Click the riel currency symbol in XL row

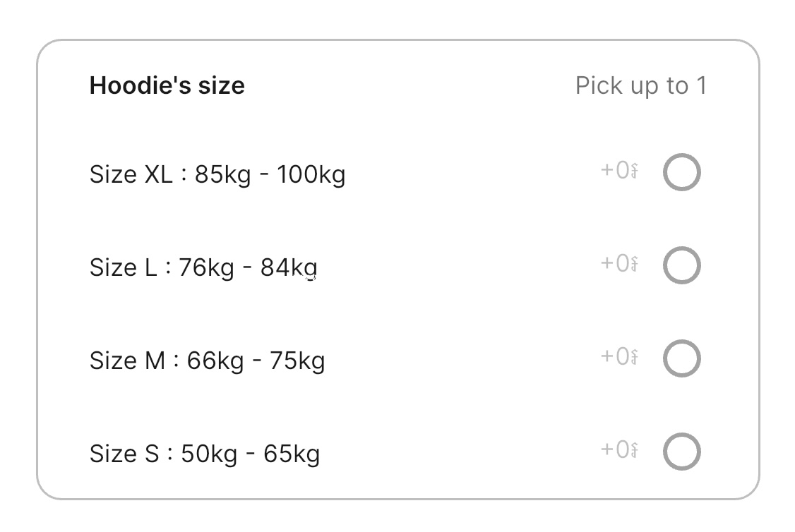[x=635, y=171]
